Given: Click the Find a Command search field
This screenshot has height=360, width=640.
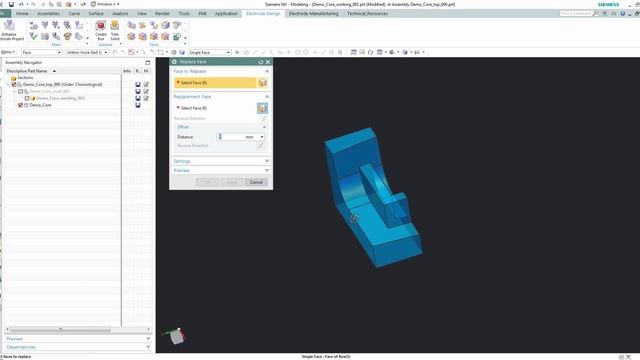Looking at the screenshot, I should [576, 13].
